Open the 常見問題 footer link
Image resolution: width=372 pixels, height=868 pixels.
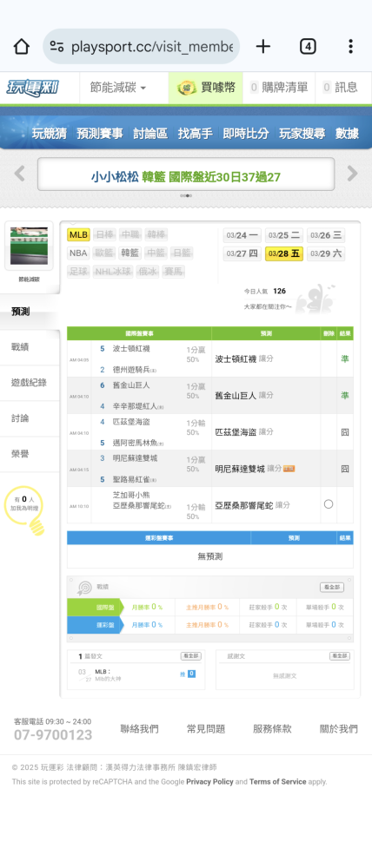[206, 729]
